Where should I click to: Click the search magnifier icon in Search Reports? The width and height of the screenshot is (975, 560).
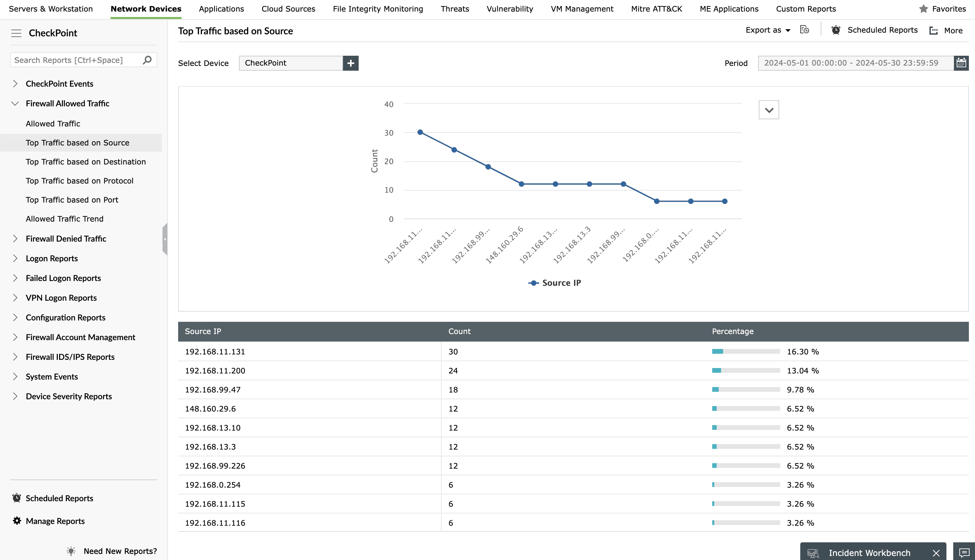pos(147,60)
